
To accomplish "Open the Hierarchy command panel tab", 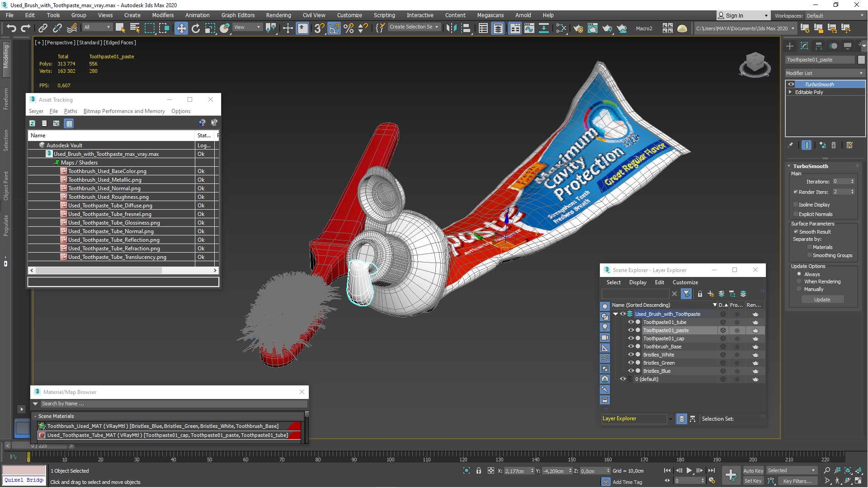I will 819,46.
